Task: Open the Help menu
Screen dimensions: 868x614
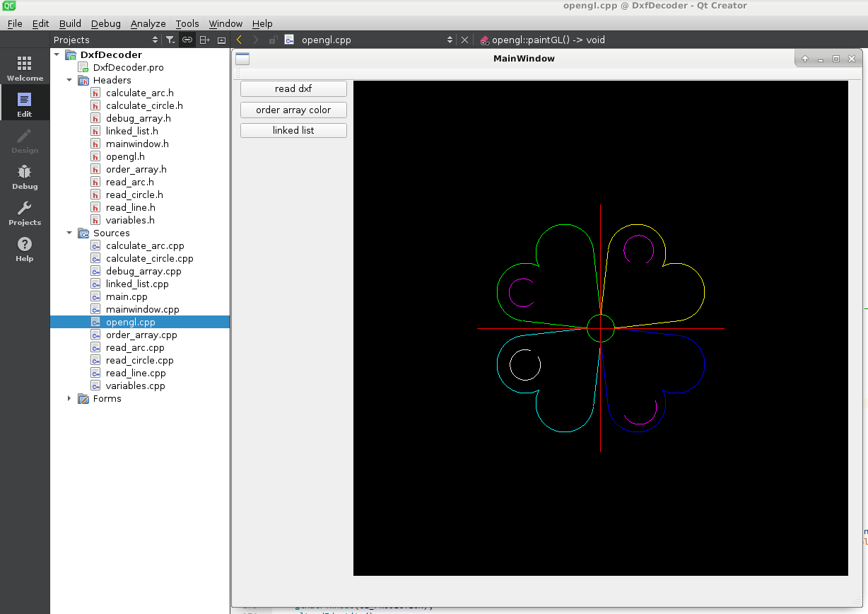Action: (x=262, y=23)
